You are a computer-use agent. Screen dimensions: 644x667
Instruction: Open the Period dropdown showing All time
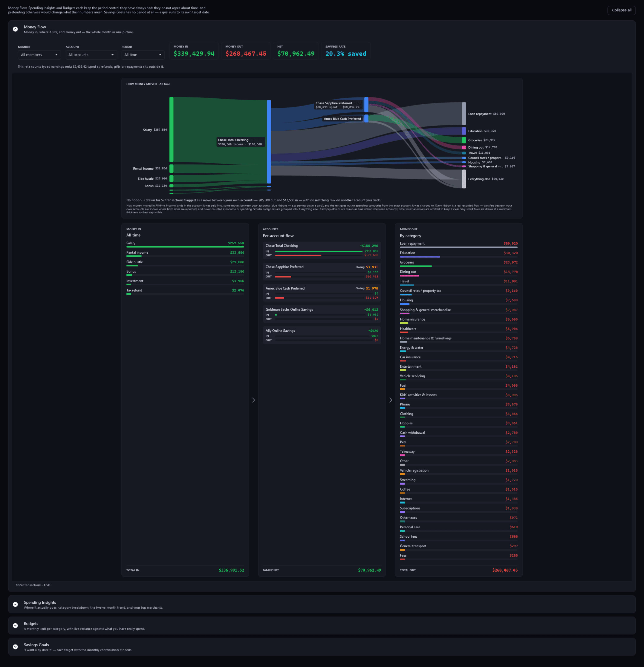[x=143, y=55]
